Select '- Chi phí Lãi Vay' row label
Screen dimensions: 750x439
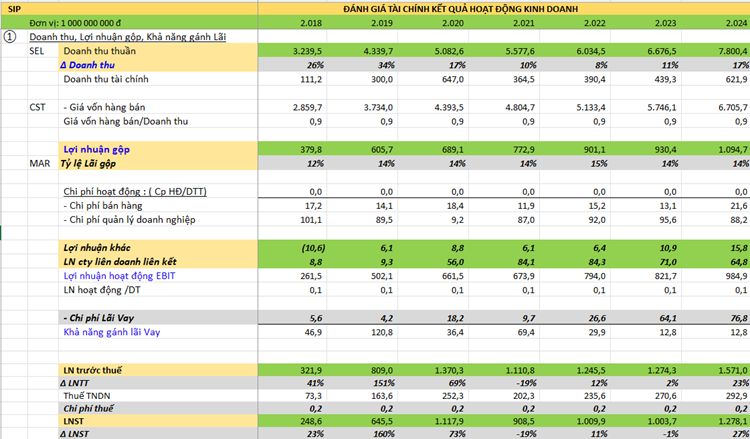[x=99, y=318]
